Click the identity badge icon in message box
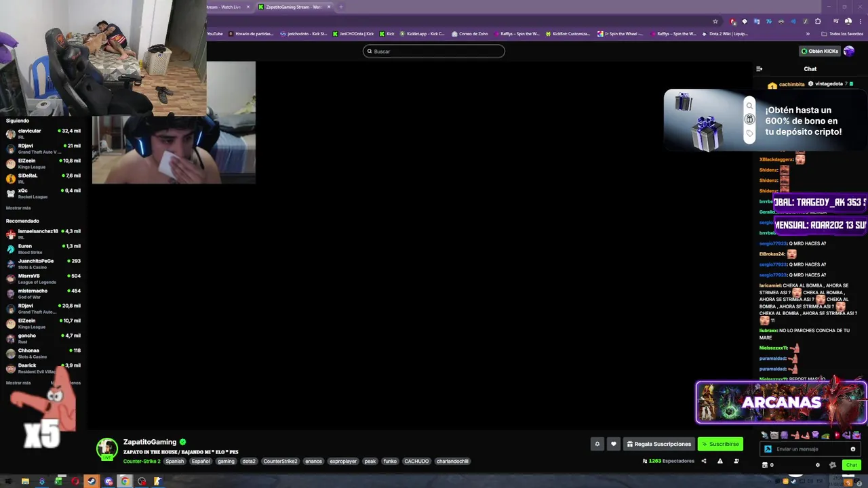The width and height of the screenshot is (868, 488). click(x=768, y=449)
